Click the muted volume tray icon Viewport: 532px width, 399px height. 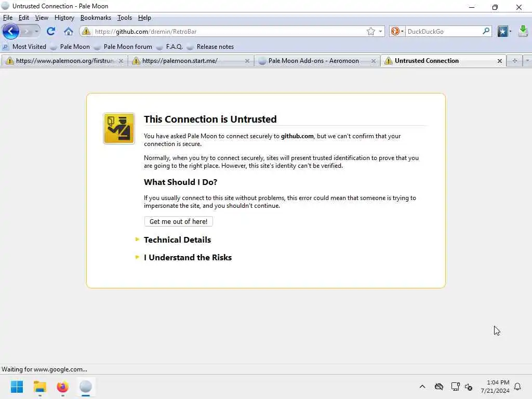click(x=469, y=387)
